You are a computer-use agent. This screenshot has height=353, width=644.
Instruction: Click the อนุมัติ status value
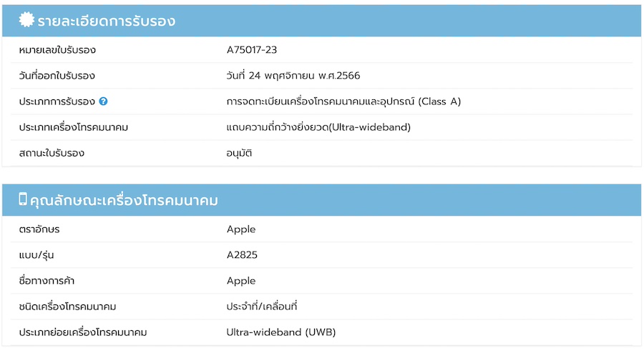[x=239, y=153]
